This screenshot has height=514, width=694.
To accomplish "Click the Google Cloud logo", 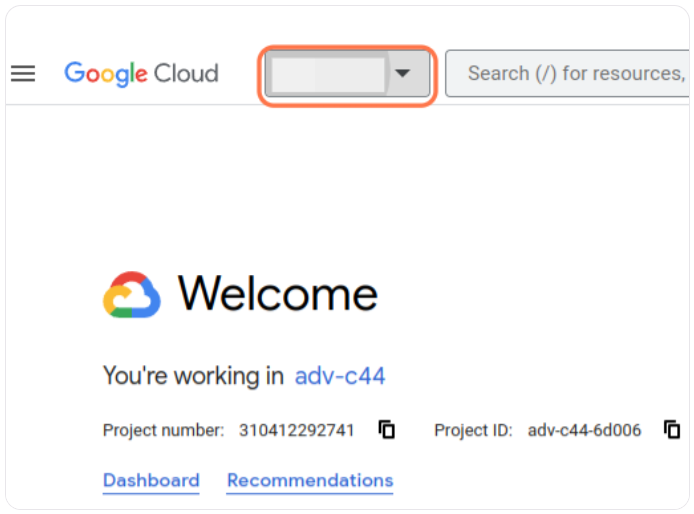I will click(x=141, y=74).
